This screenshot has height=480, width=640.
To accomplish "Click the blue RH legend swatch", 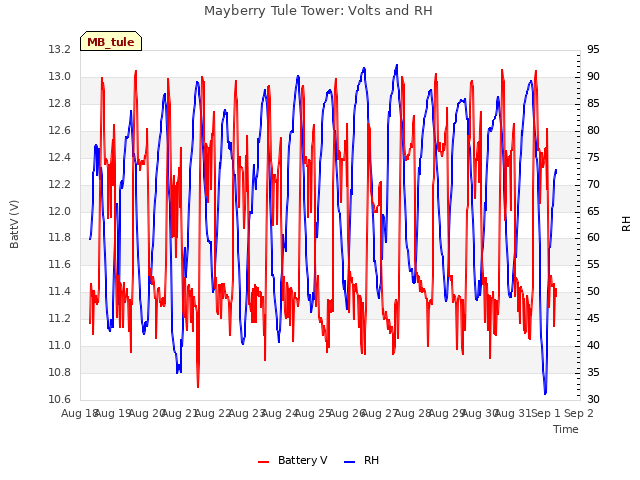I will (x=350, y=462).
